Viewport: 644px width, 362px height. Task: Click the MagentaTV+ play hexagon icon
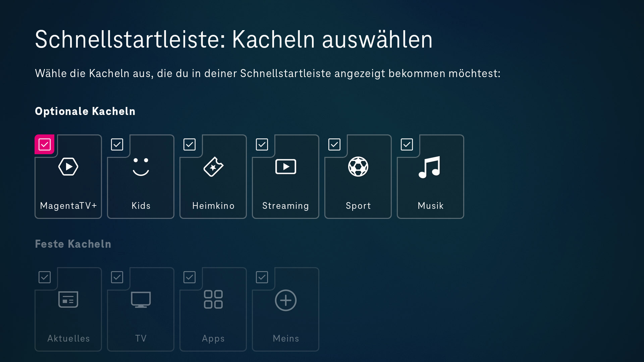68,167
